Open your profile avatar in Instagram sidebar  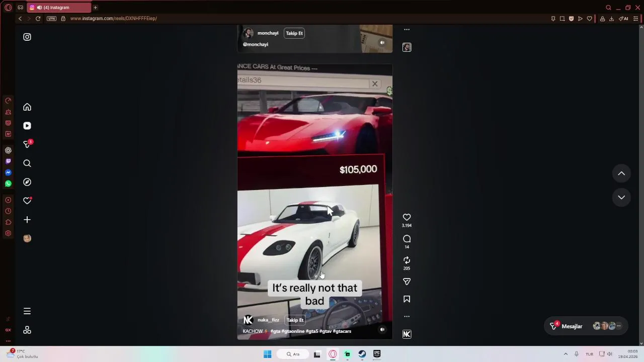point(27,238)
